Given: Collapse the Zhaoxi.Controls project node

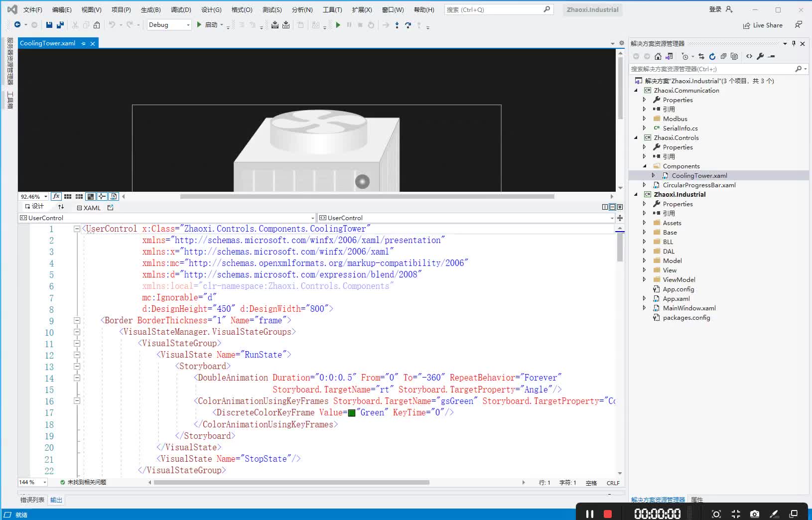Looking at the screenshot, I should tap(636, 137).
